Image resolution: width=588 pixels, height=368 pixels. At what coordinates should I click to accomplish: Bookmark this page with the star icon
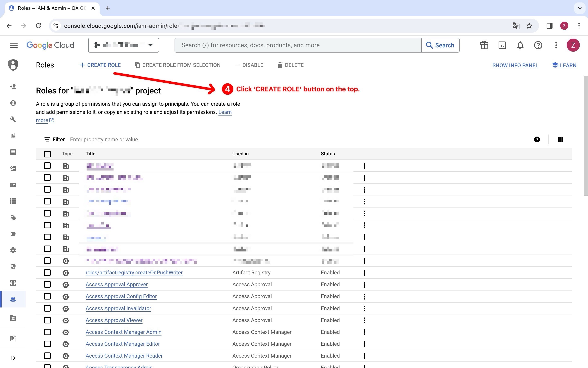(x=529, y=26)
